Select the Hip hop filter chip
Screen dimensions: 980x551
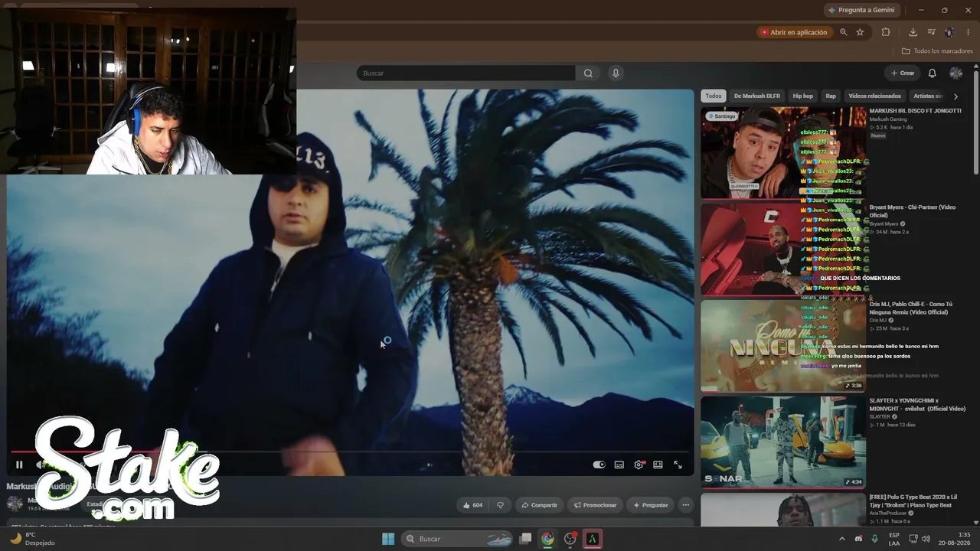803,96
